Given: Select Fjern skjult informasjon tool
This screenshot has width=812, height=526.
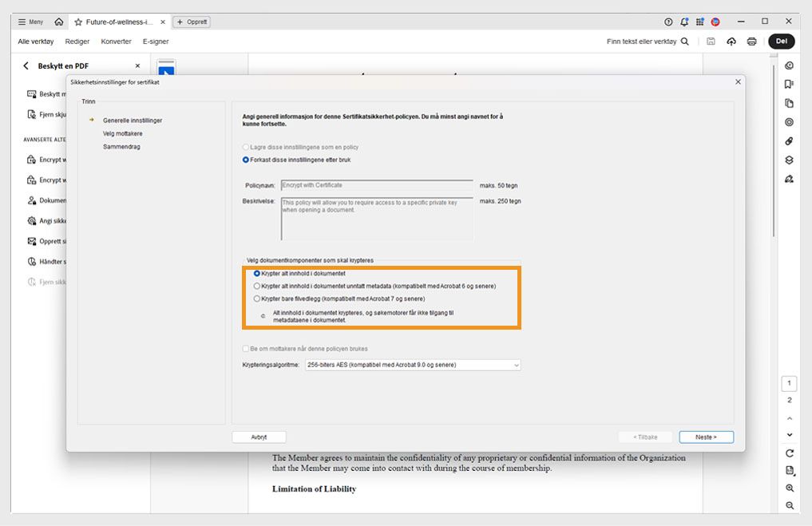Looking at the screenshot, I should [x=46, y=114].
